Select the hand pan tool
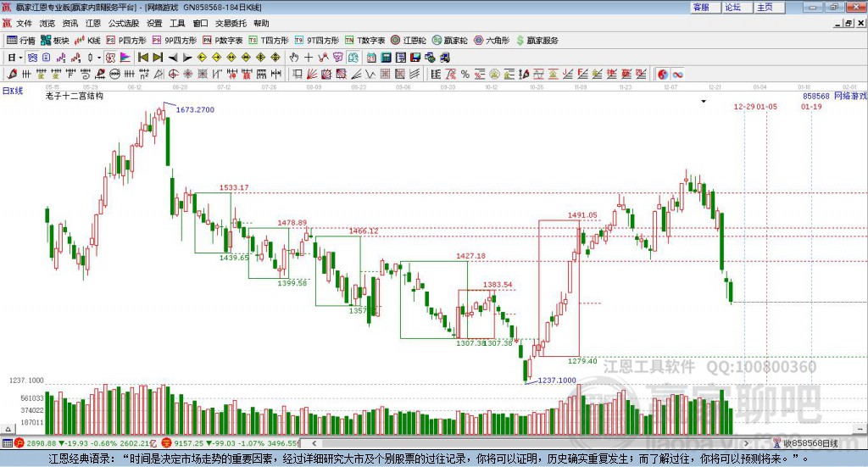 point(293,57)
